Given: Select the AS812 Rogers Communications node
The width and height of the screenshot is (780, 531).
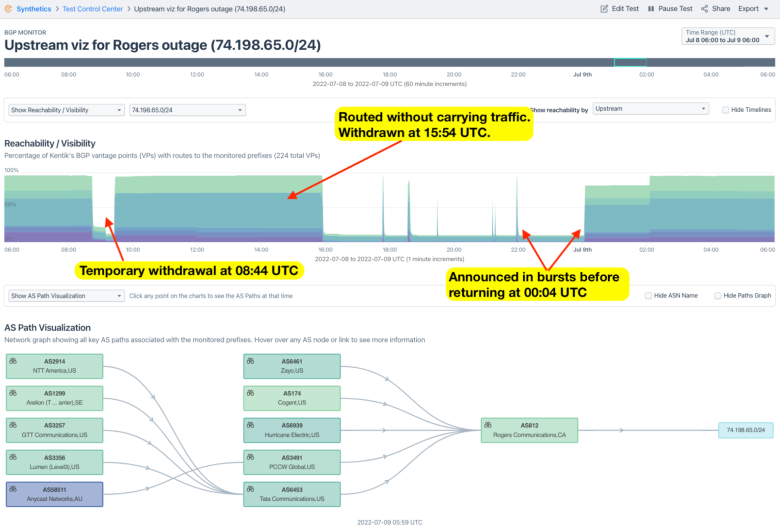Looking at the screenshot, I should [x=529, y=430].
